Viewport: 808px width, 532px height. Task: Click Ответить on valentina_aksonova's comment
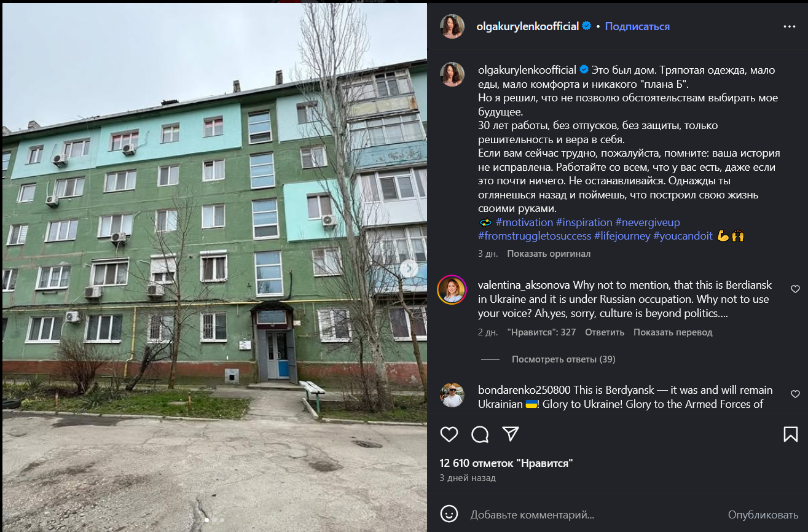[605, 332]
